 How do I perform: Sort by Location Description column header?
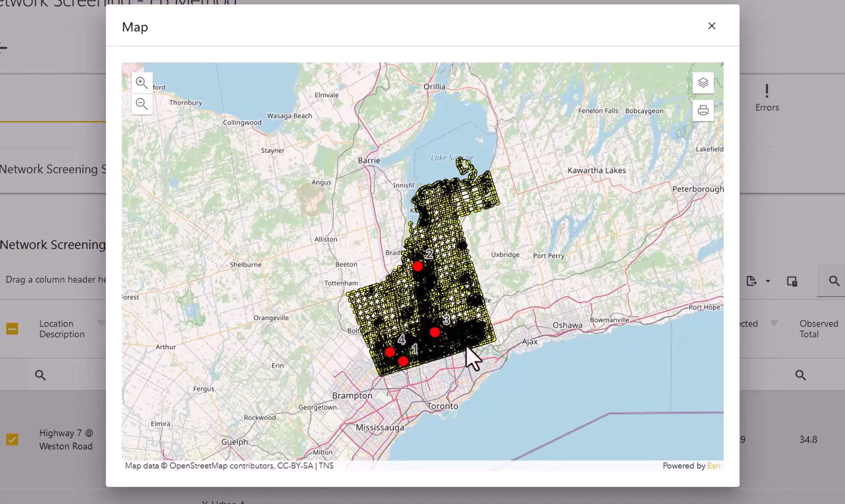(62, 329)
